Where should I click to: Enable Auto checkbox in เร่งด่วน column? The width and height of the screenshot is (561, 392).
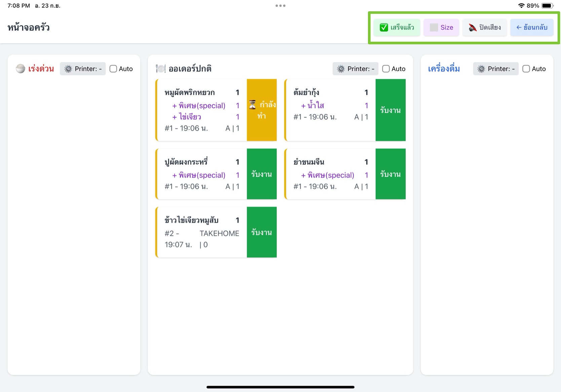113,69
